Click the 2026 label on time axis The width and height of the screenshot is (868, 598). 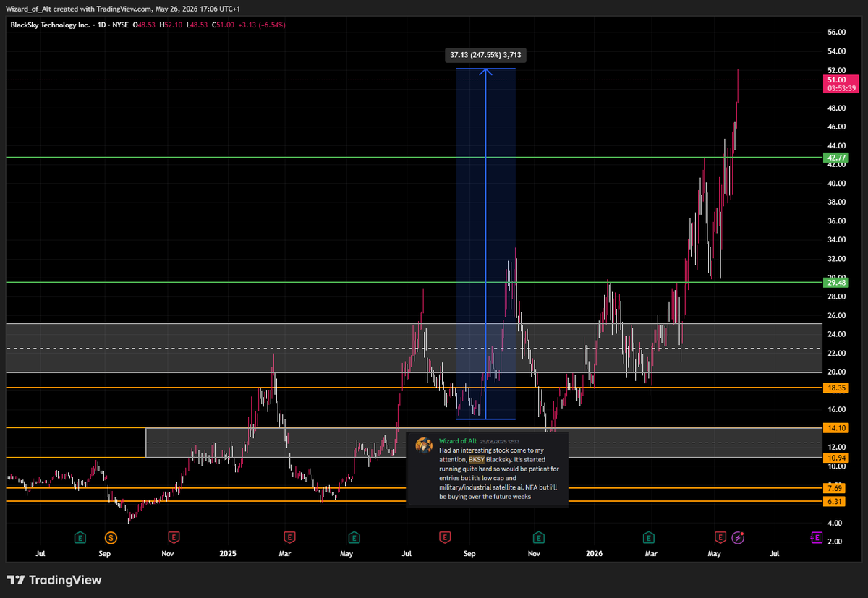click(594, 553)
